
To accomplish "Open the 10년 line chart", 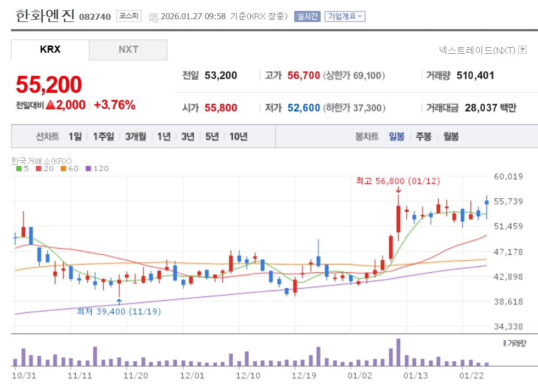I will [238, 137].
